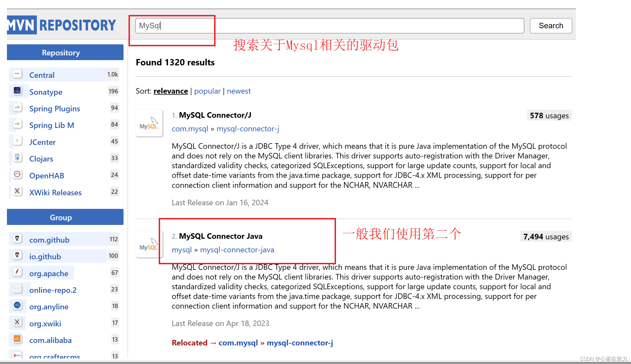Click the com.alibaba group icon
The height and width of the screenshot is (364, 631).
[x=17, y=339]
